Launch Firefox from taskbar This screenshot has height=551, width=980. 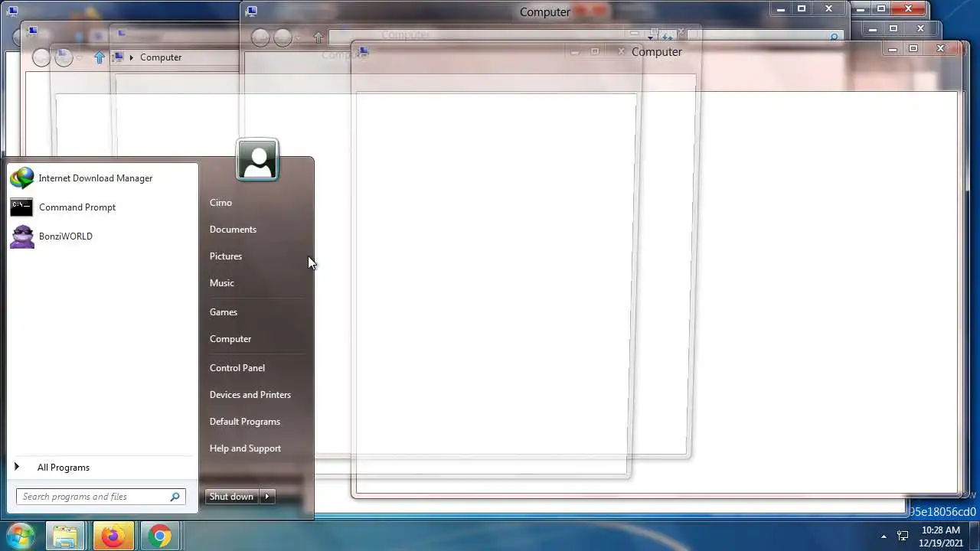tap(113, 536)
